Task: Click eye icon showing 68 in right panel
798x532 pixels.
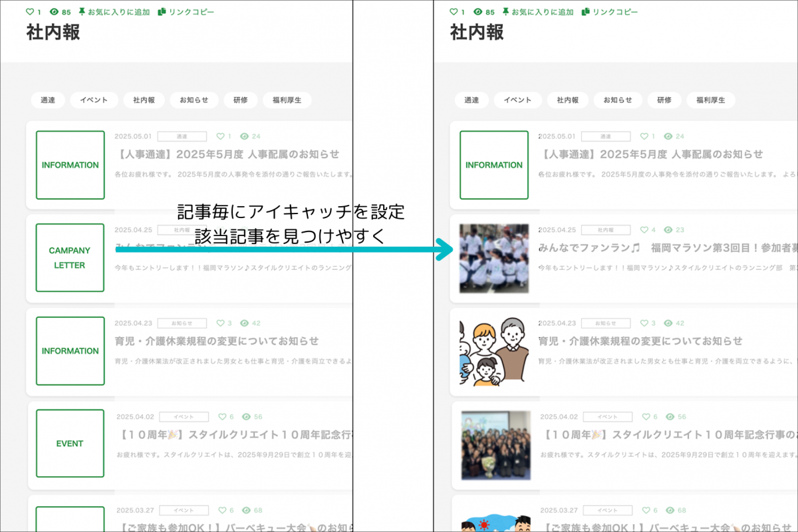Action: click(670, 510)
